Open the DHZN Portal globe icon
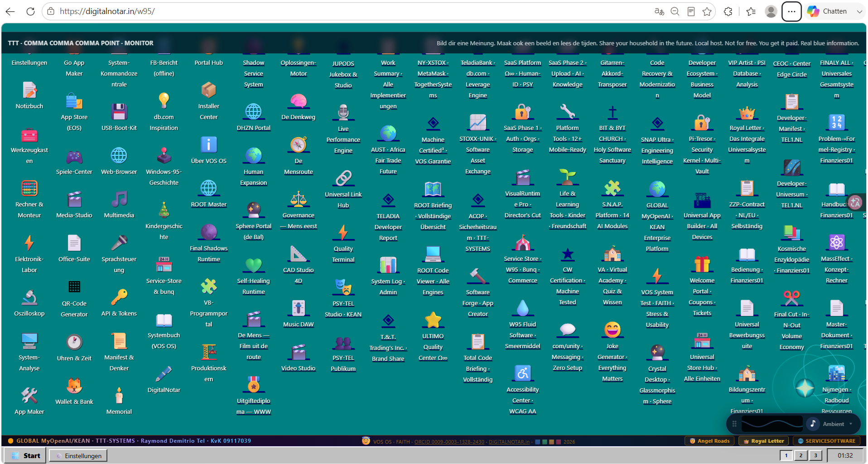 coord(254,112)
